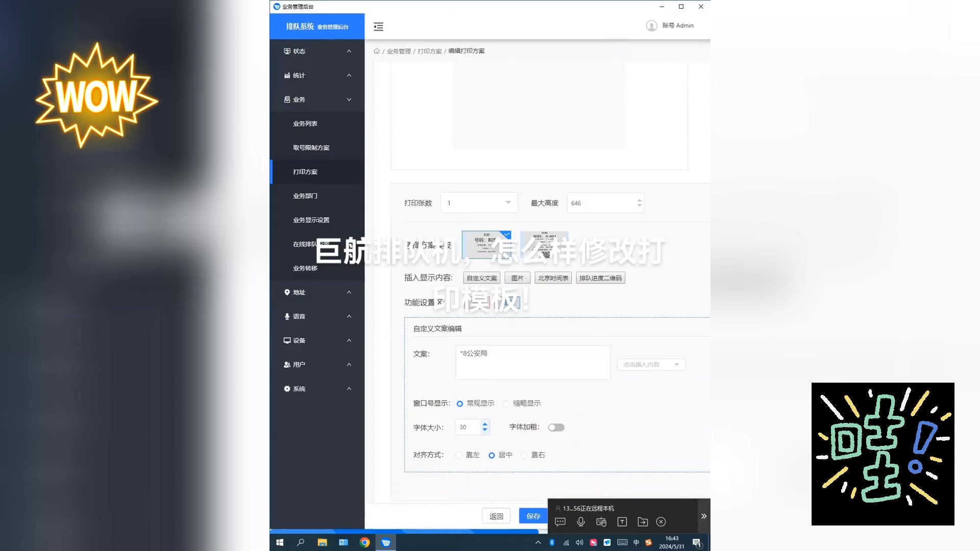Click the Admin account avatar icon
This screenshot has height=551, width=980.
tap(651, 26)
